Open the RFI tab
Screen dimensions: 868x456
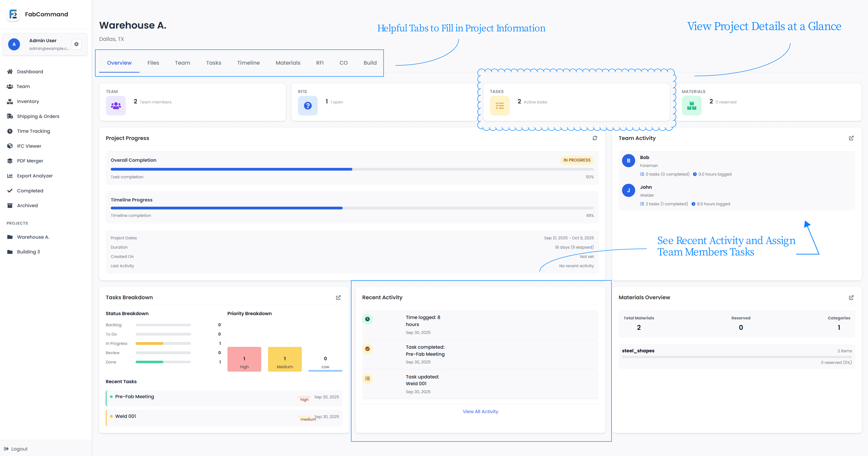tap(319, 63)
